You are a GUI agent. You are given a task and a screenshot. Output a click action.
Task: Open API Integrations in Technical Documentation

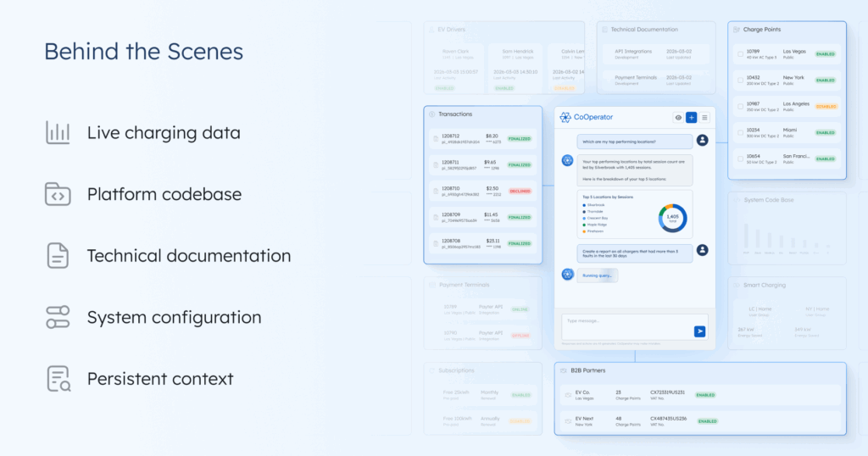(656, 53)
